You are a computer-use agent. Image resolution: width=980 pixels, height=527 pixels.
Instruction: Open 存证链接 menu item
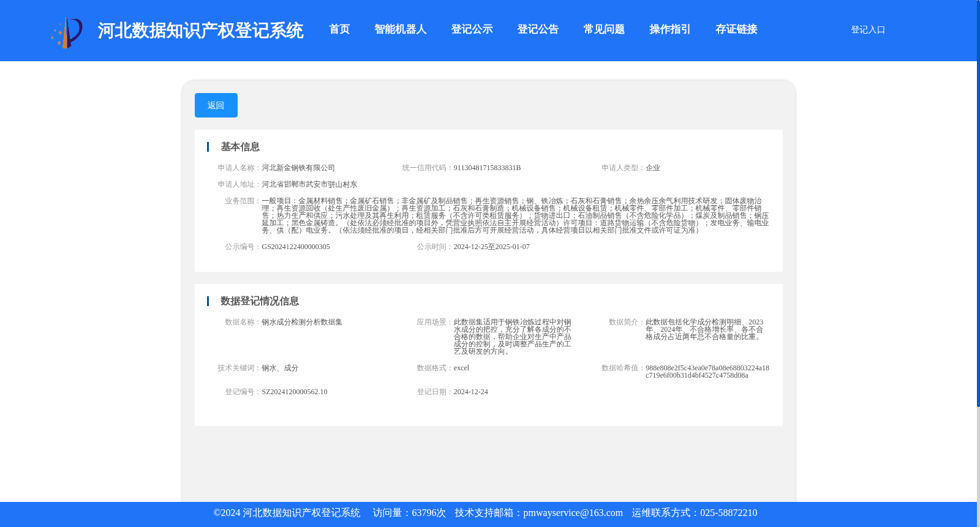pos(736,29)
